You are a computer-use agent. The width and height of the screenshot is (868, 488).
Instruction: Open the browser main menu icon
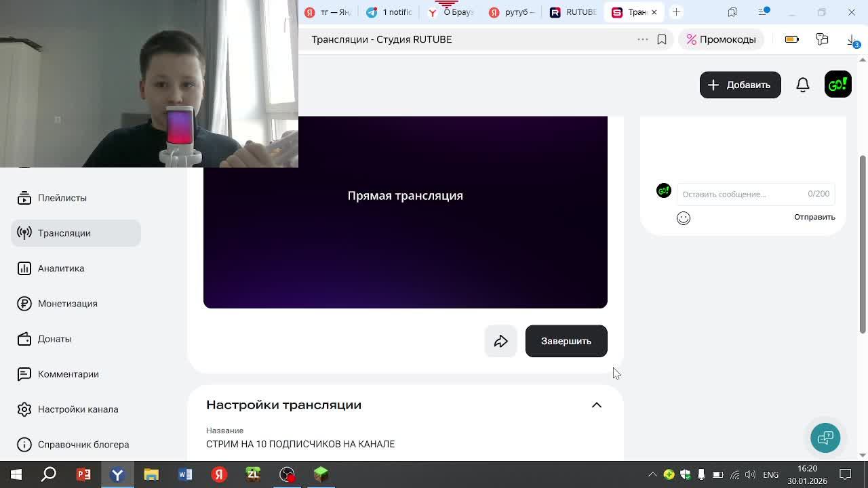point(764,12)
